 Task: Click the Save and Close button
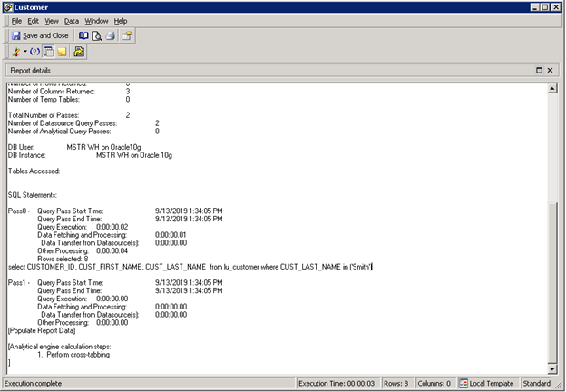click(x=40, y=35)
